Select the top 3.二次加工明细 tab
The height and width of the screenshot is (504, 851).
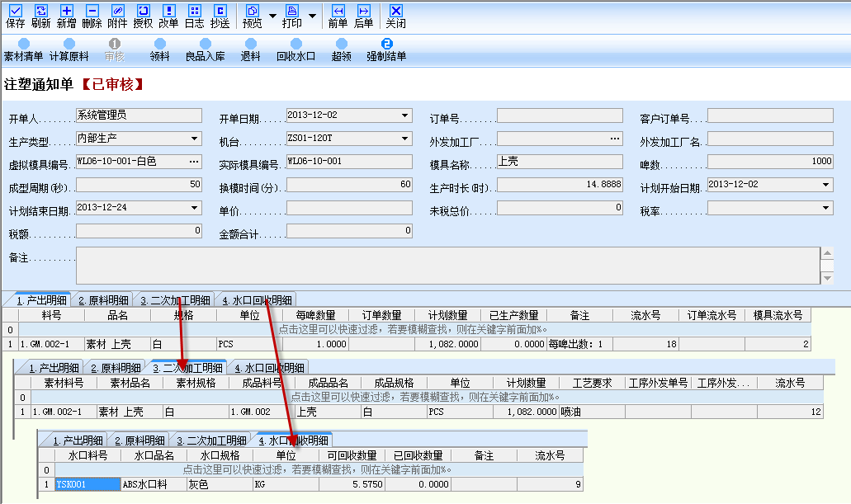175,300
